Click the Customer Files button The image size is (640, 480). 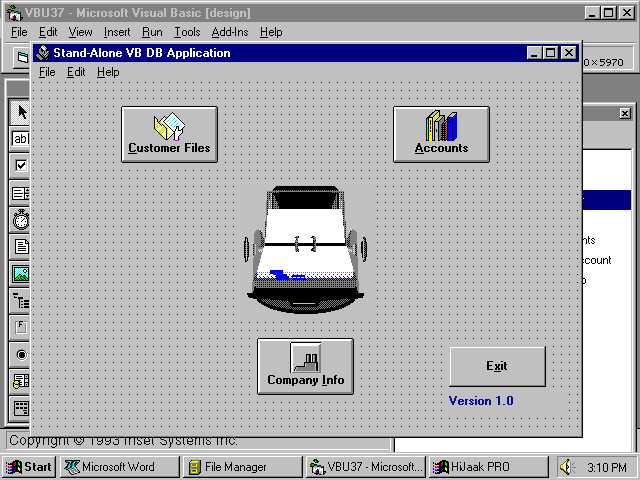pyautogui.click(x=169, y=134)
